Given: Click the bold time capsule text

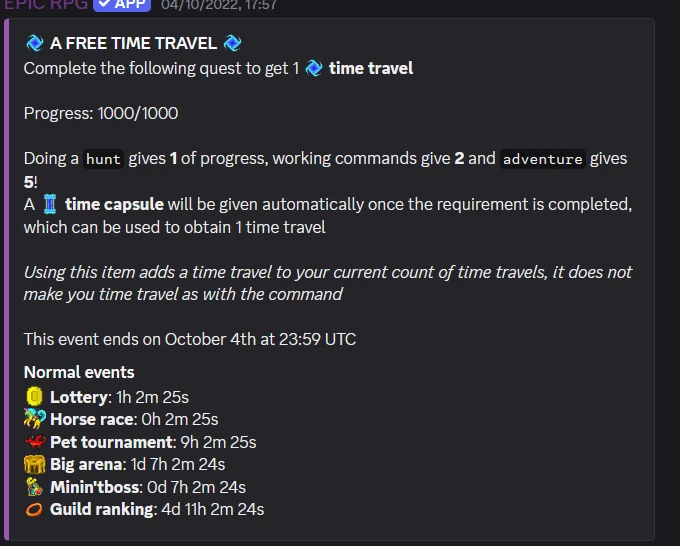Looking at the screenshot, I should [114, 205].
